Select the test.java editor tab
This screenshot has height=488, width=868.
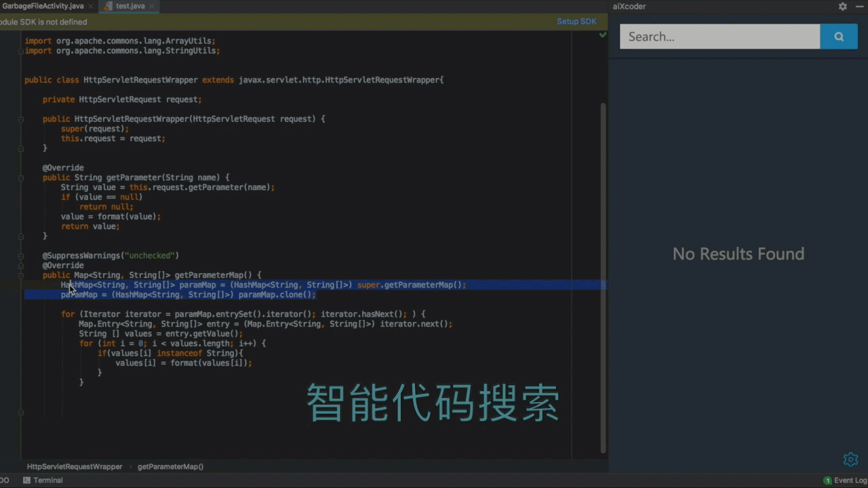[130, 6]
